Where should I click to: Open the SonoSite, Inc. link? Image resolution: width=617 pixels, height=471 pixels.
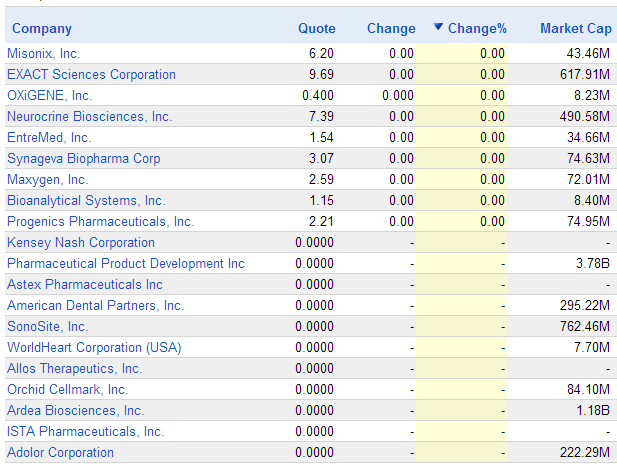pos(48,327)
